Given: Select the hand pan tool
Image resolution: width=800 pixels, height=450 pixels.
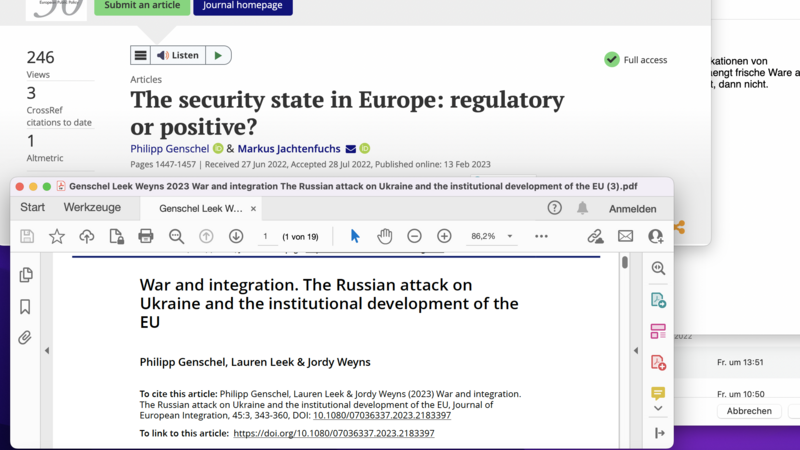Looking at the screenshot, I should coord(384,236).
